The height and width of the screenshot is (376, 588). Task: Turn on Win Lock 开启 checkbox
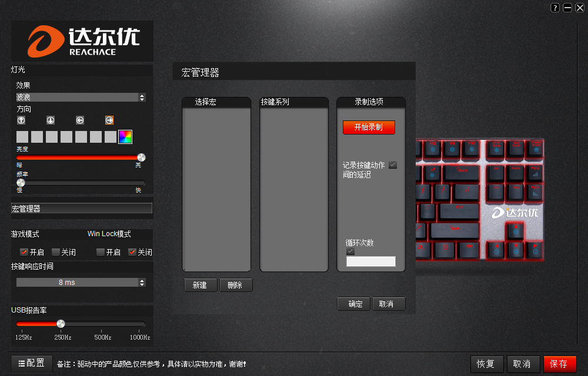click(x=101, y=252)
